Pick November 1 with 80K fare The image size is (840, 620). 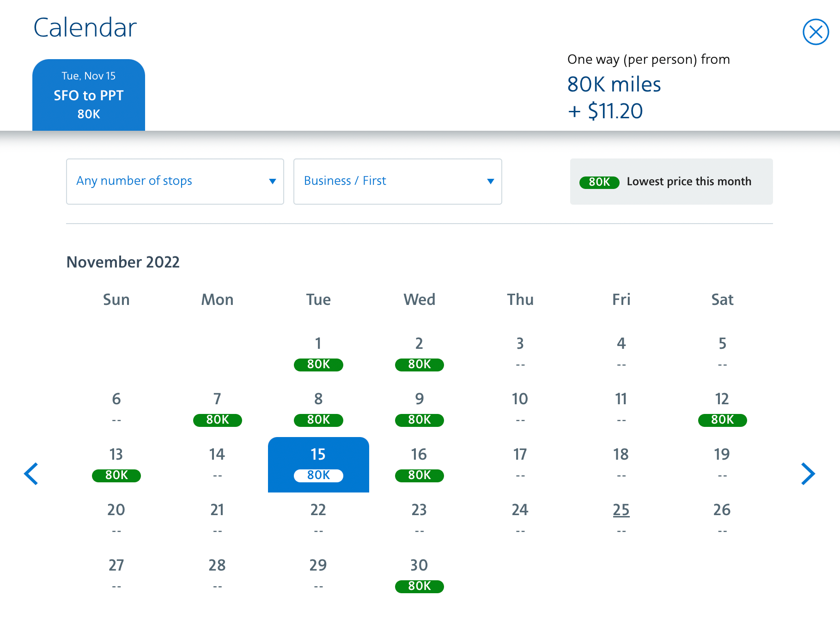[318, 353]
